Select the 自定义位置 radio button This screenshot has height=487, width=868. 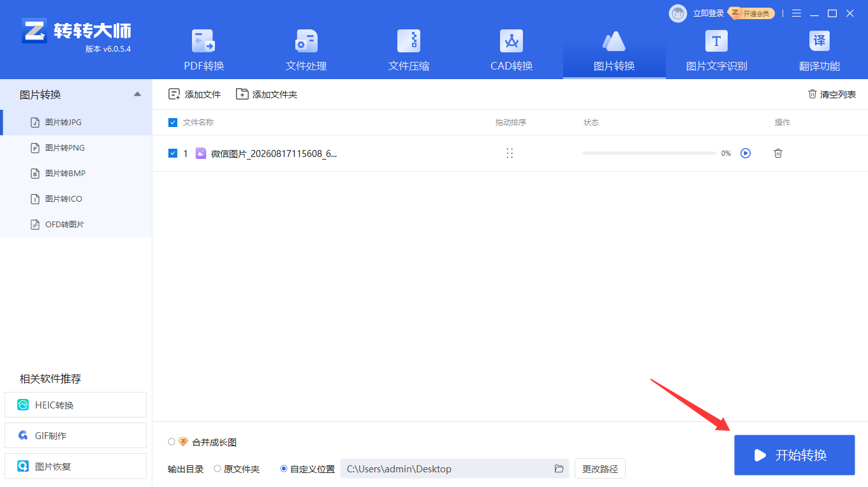284,468
